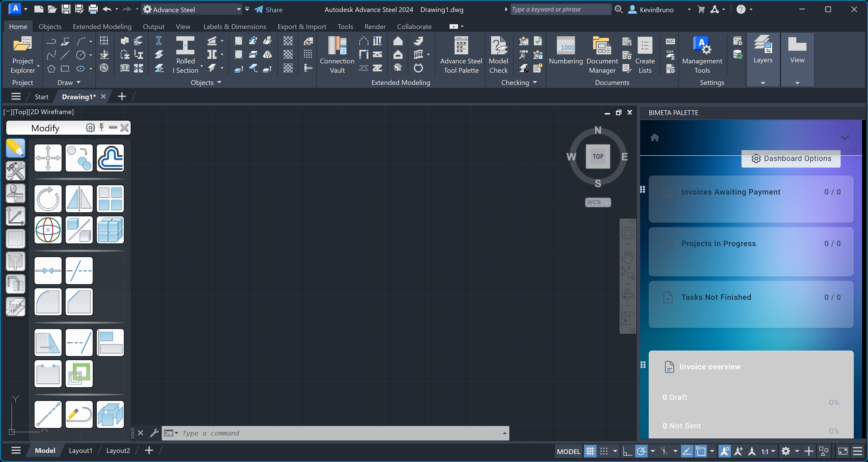Toggle 2D object snap in status bar

point(701,451)
